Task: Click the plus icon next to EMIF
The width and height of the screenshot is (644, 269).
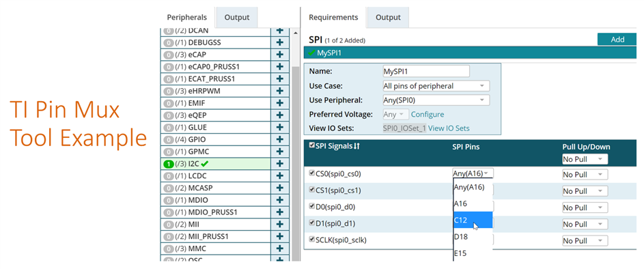Action: [280, 103]
